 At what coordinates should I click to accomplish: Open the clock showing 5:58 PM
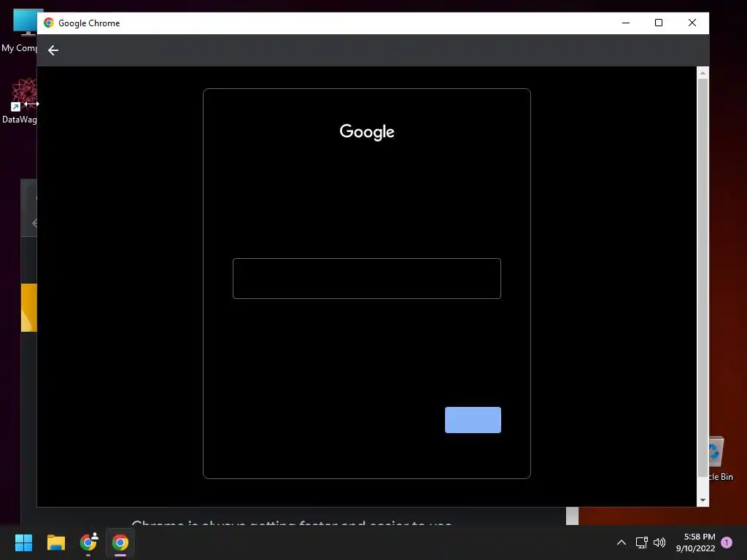pos(695,542)
